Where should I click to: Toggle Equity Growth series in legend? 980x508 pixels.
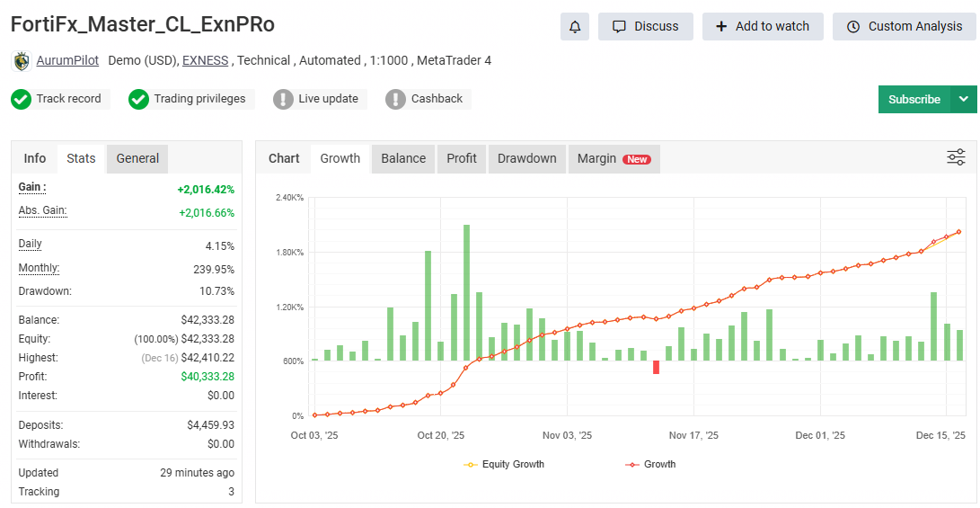click(504, 464)
